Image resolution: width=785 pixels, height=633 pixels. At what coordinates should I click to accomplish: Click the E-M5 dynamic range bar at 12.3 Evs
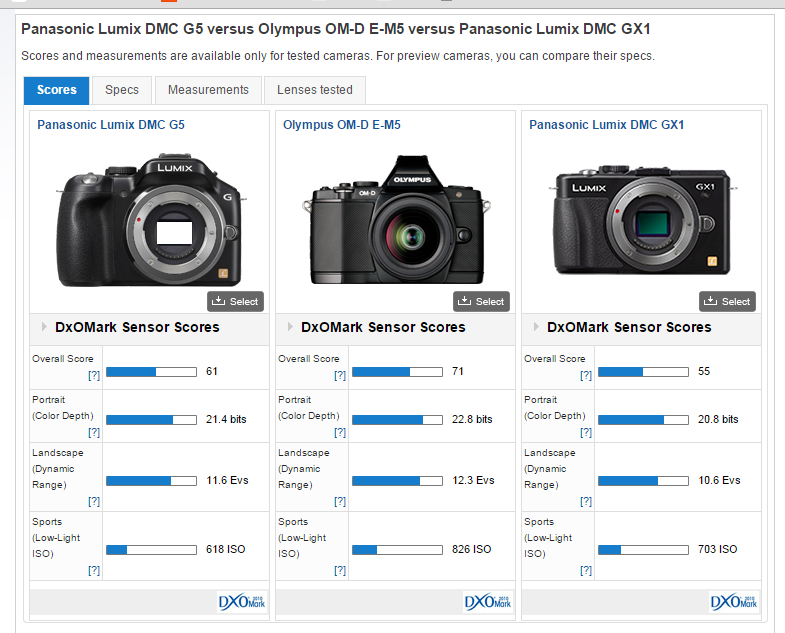pyautogui.click(x=398, y=481)
